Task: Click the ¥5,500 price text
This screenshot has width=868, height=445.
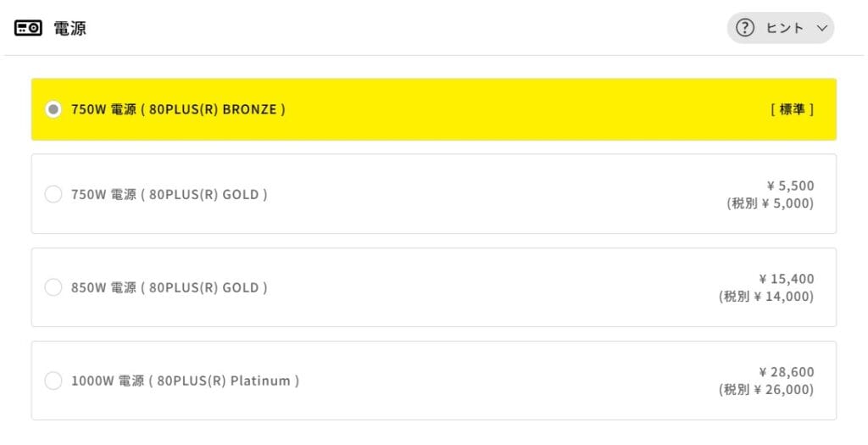Action: pos(789,186)
